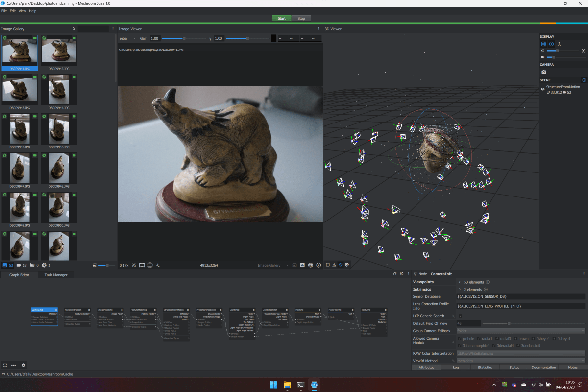Open the Statistics tab of the CameraInit node

[x=485, y=367]
